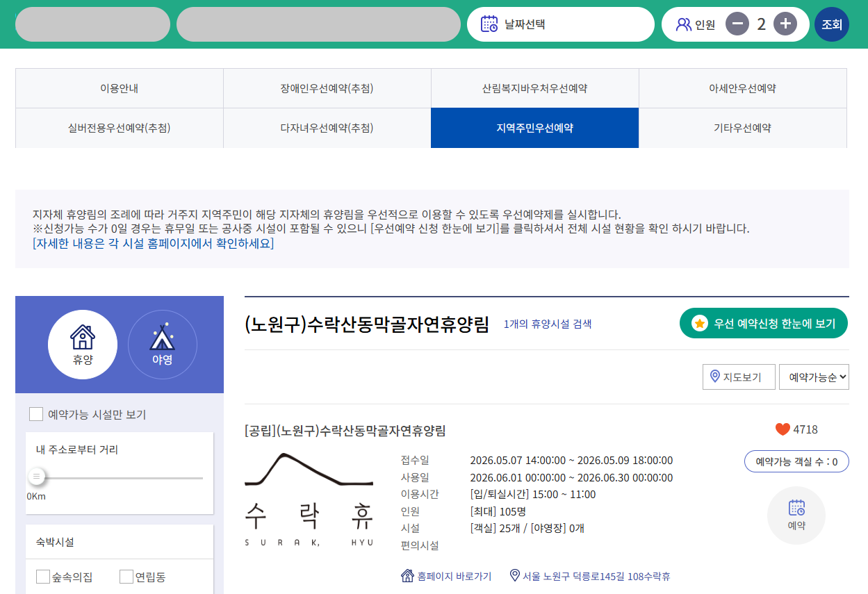Image resolution: width=868 pixels, height=594 pixels.
Task: Click the star icon in 한눈에 보기 button
Action: [700, 323]
